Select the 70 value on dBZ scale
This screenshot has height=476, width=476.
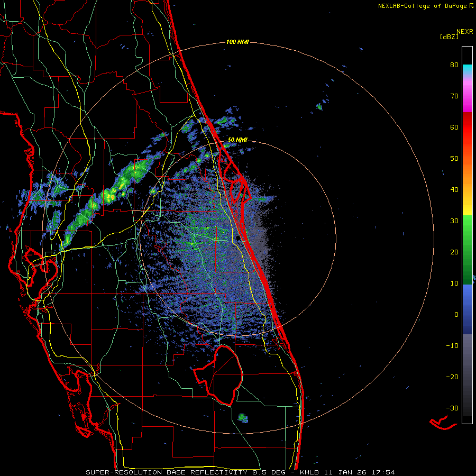point(454,96)
